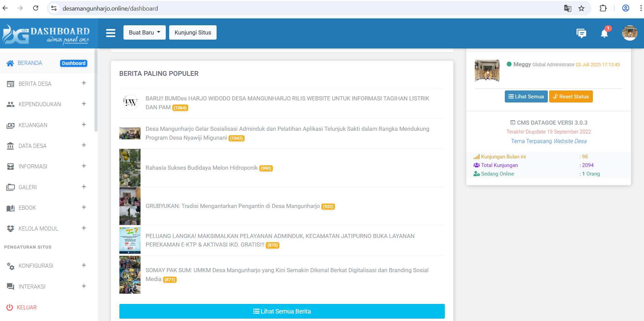This screenshot has height=321, width=644.
Task: Click the Reset Status button
Action: [571, 97]
